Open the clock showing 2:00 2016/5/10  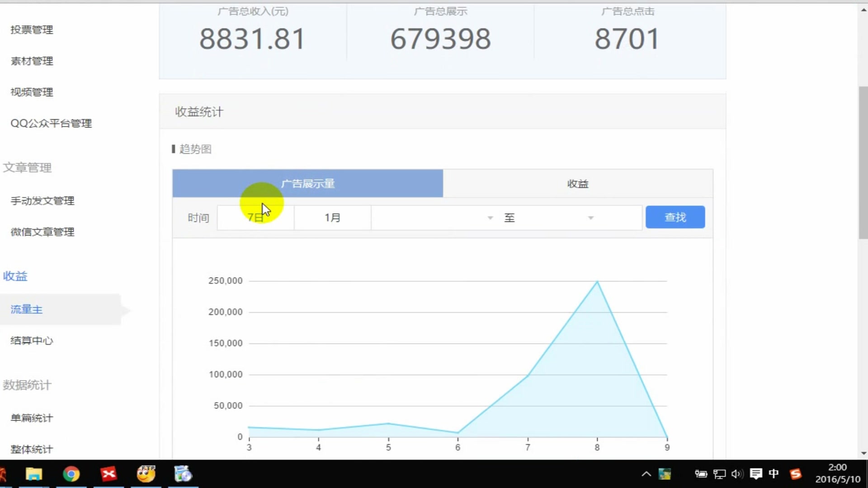[x=838, y=474]
